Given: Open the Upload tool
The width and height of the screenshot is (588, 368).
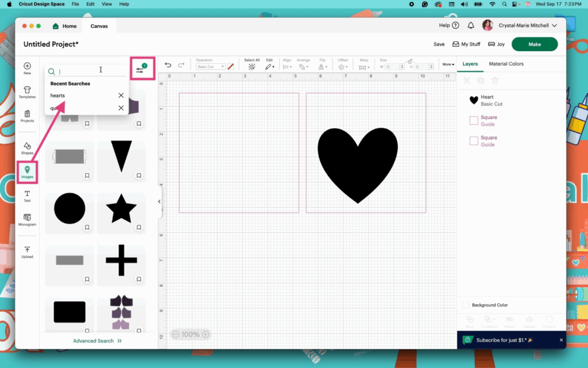Looking at the screenshot, I should coord(27,252).
